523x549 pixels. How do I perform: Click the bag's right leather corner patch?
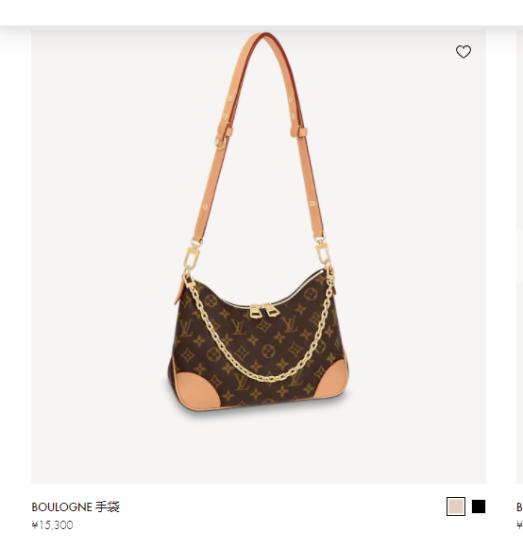coord(332,380)
